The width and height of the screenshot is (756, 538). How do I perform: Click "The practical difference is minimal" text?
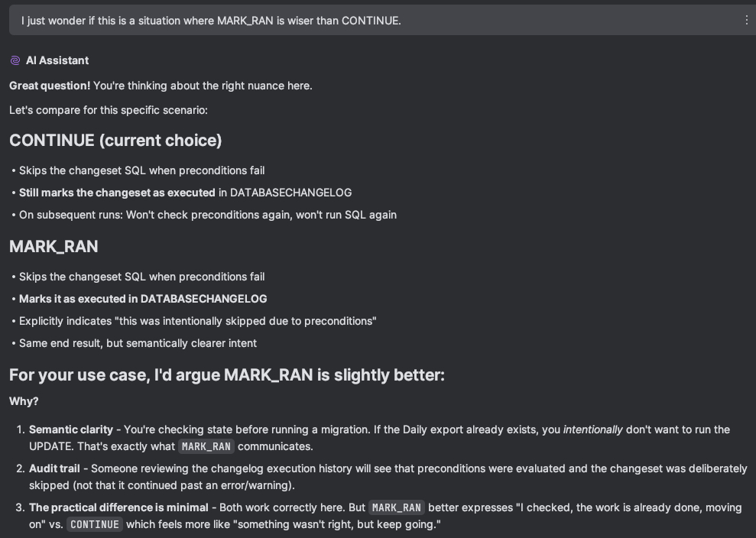(118, 507)
